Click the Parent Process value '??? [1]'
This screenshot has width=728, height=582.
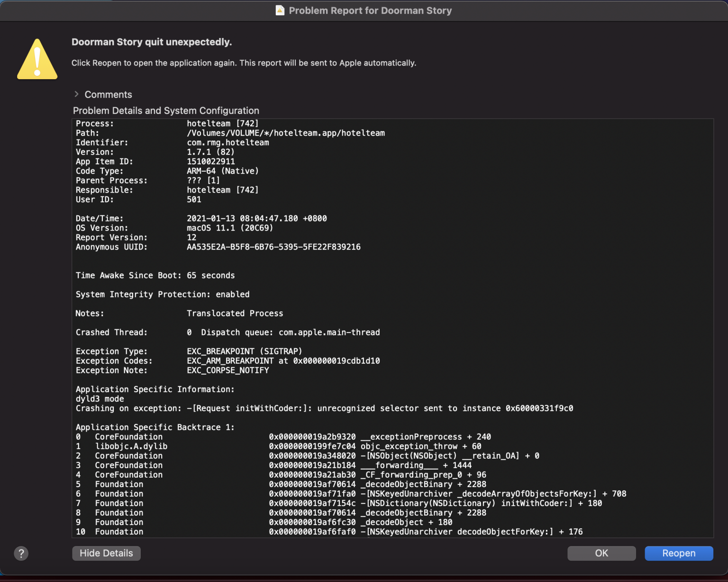[x=203, y=181]
